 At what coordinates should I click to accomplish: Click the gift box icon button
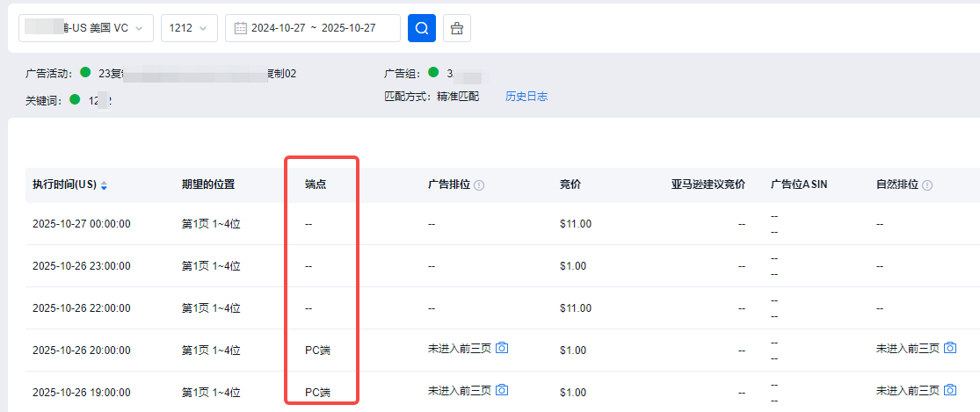456,28
